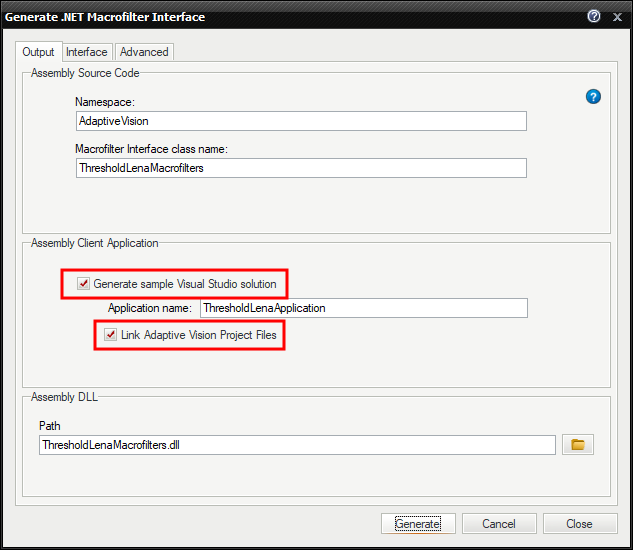The width and height of the screenshot is (633, 550).
Task: Open folder browser for DLL path
Action: [x=578, y=445]
